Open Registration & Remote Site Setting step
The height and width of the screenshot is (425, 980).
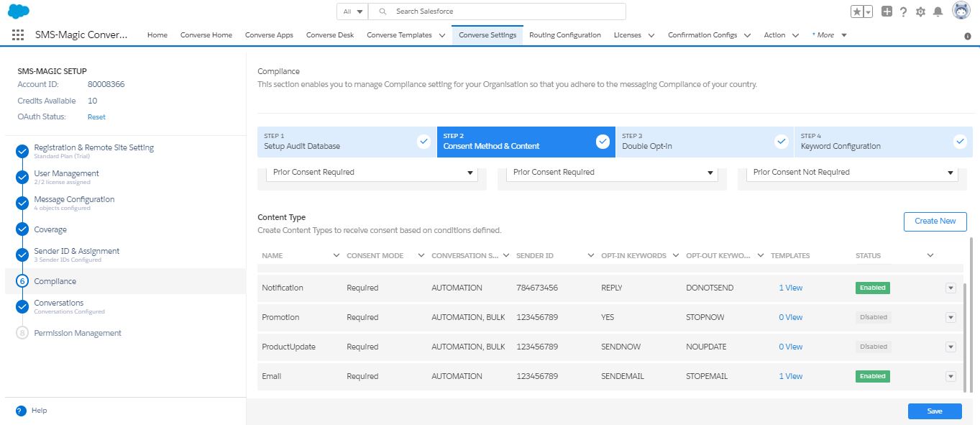[93, 147]
